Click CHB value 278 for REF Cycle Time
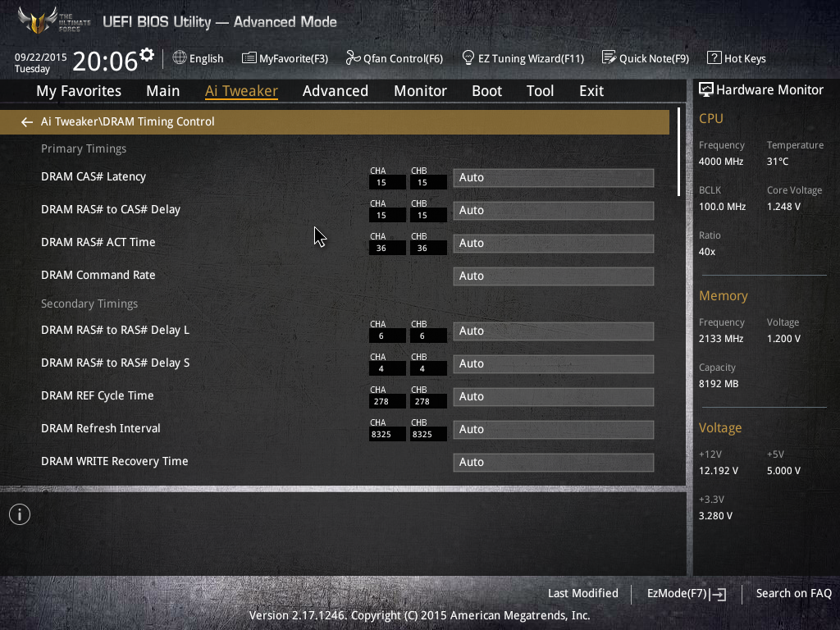840x630 pixels. [x=428, y=401]
